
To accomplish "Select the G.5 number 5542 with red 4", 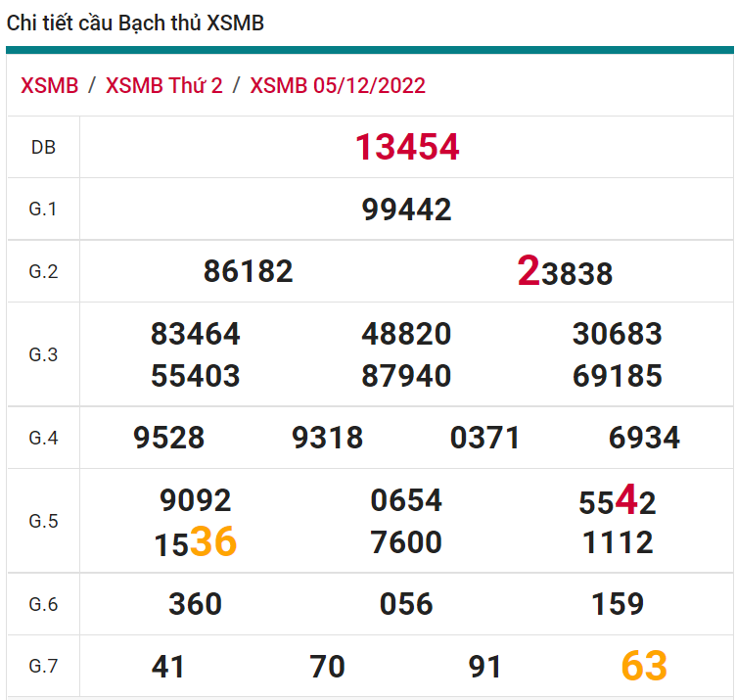I will (x=617, y=501).
